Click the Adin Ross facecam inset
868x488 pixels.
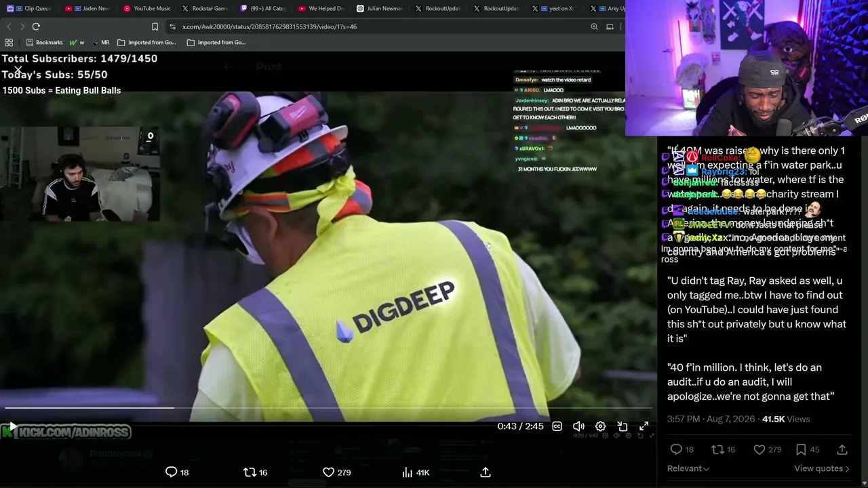click(80, 174)
